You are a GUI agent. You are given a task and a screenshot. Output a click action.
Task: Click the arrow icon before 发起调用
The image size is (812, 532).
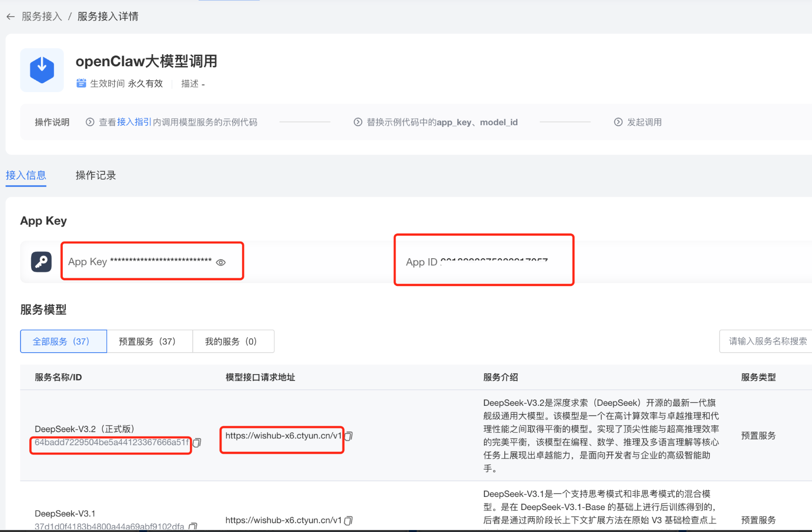pos(618,122)
